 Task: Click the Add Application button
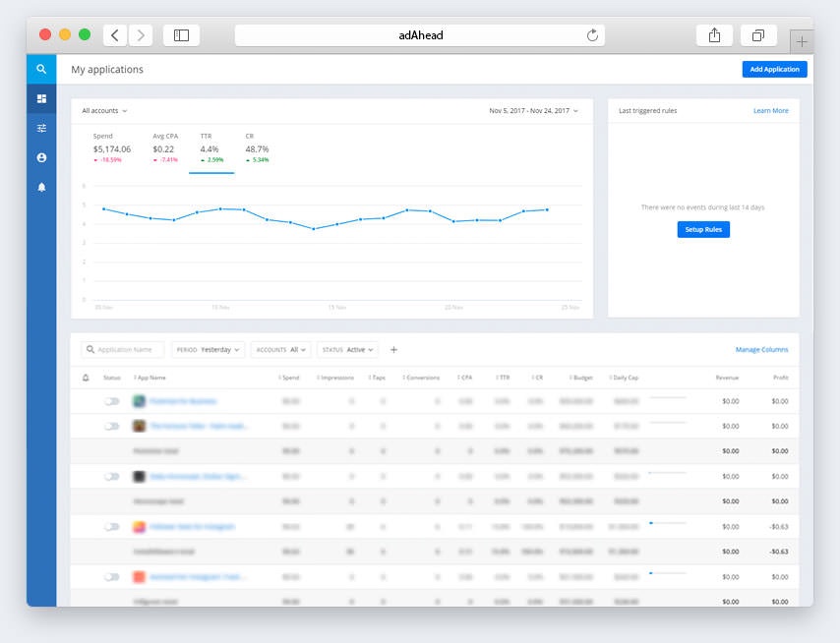pos(774,70)
